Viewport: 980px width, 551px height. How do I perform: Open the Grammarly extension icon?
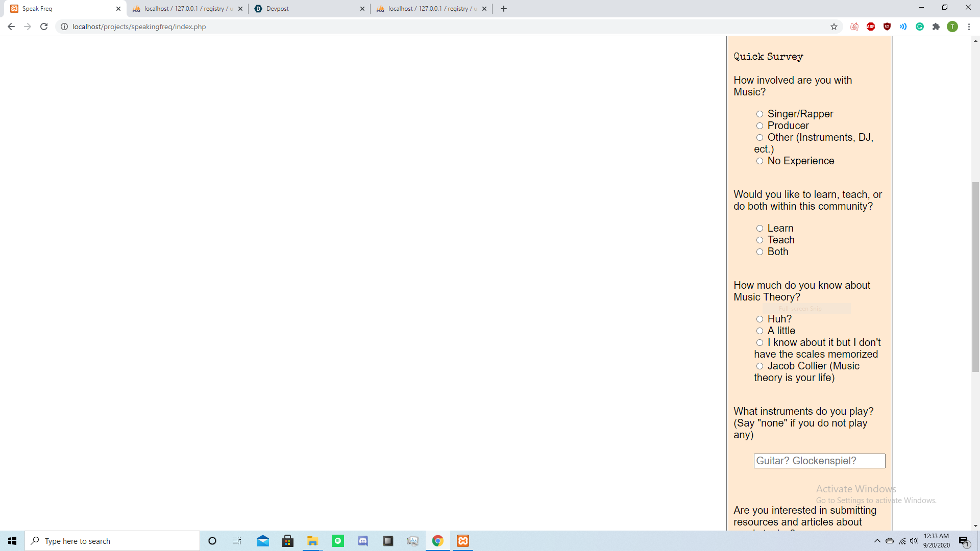click(x=920, y=27)
